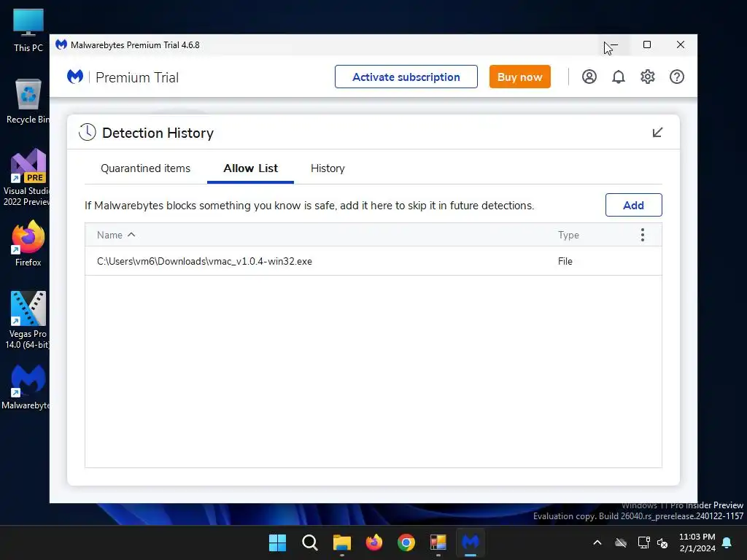
Task: Switch to the History tab
Action: (328, 168)
